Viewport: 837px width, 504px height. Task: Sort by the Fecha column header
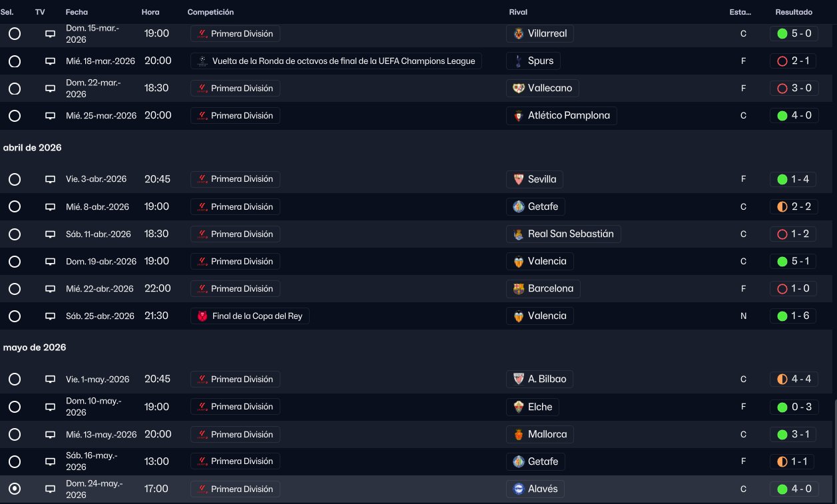click(x=77, y=12)
